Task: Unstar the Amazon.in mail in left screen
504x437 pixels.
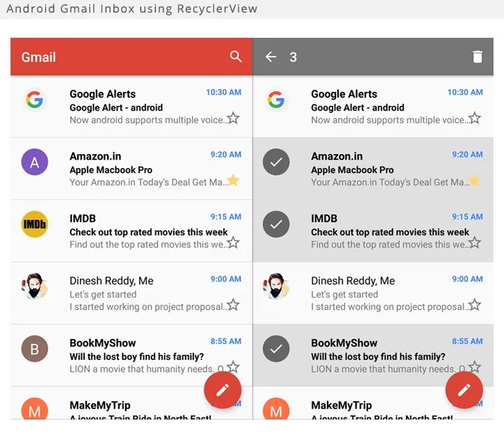Action: (233, 180)
